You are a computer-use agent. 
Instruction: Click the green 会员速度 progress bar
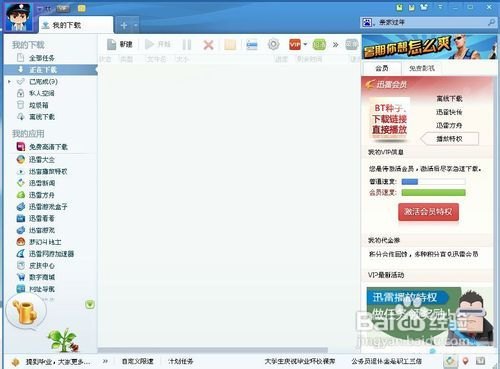click(x=433, y=192)
